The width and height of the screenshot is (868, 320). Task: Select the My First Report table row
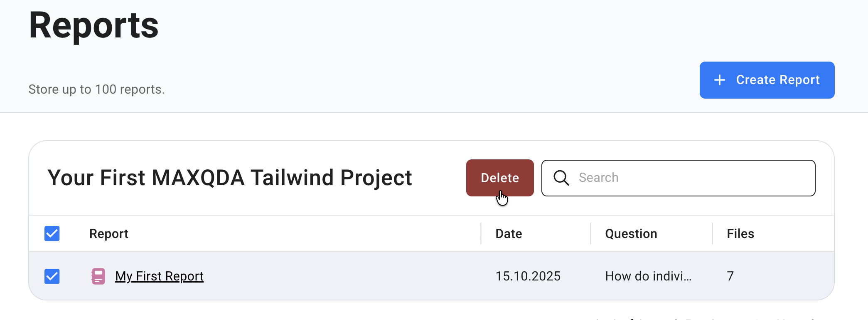coord(332,276)
